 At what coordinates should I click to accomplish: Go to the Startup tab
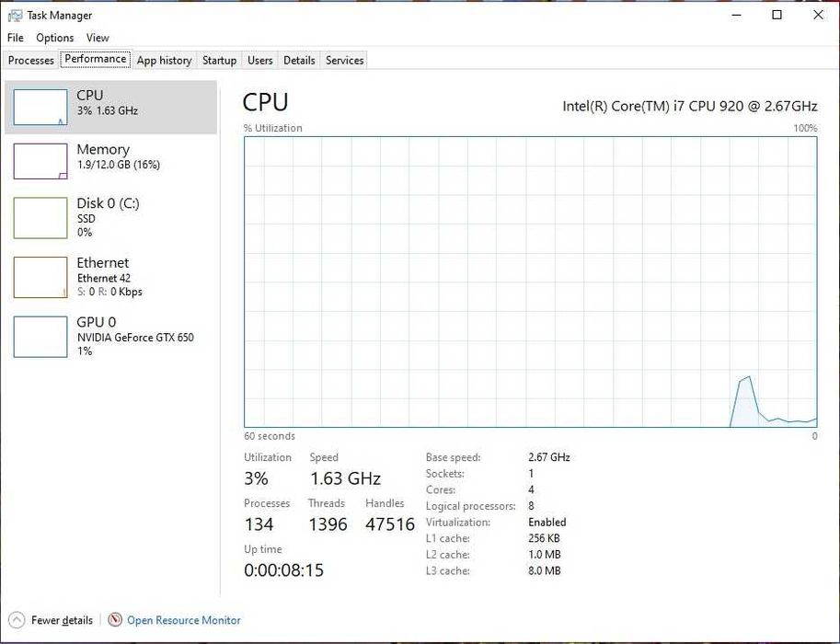[x=219, y=61]
